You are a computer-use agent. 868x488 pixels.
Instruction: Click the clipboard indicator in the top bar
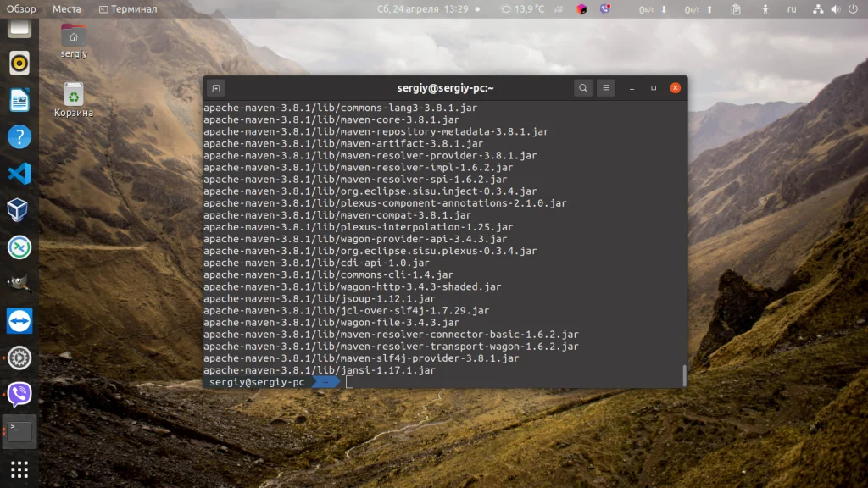point(737,9)
